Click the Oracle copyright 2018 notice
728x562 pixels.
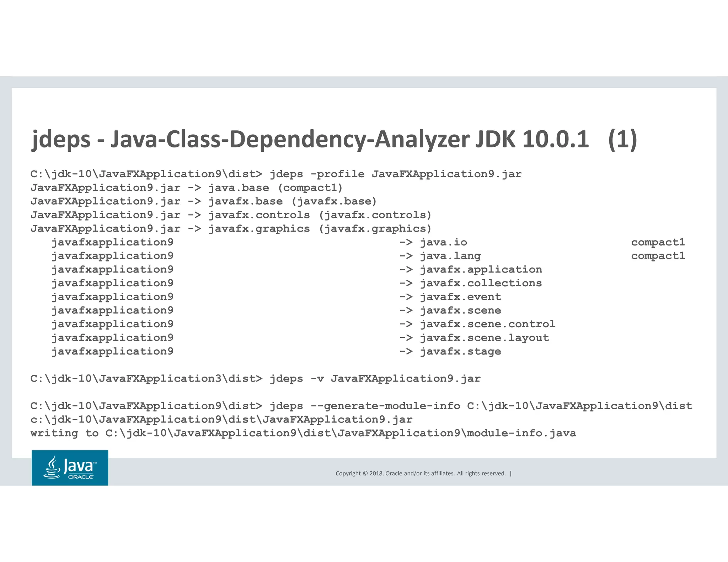pyautogui.click(x=421, y=473)
